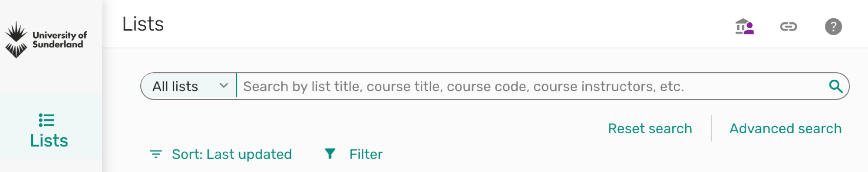
Task: Open the Filter options label
Action: (x=366, y=154)
